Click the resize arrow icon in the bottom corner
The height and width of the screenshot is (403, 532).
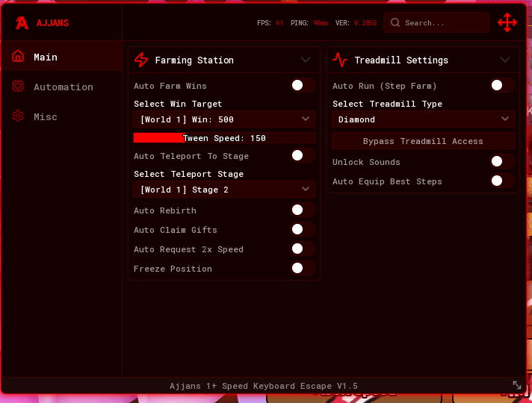[517, 385]
